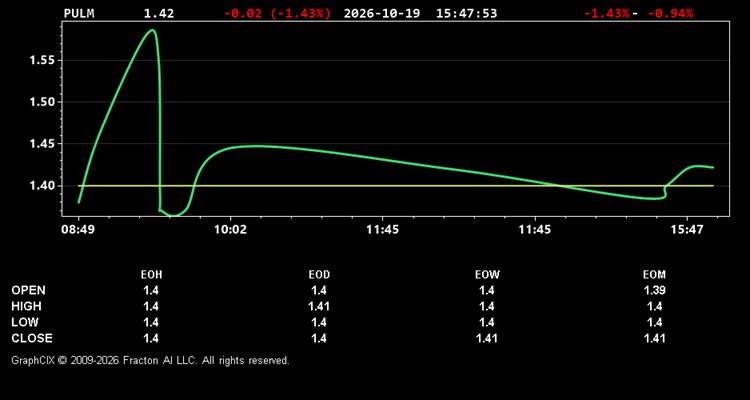The width and height of the screenshot is (750, 400).
Task: Click the EOW HIGH value 1.4
Action: [x=487, y=306]
